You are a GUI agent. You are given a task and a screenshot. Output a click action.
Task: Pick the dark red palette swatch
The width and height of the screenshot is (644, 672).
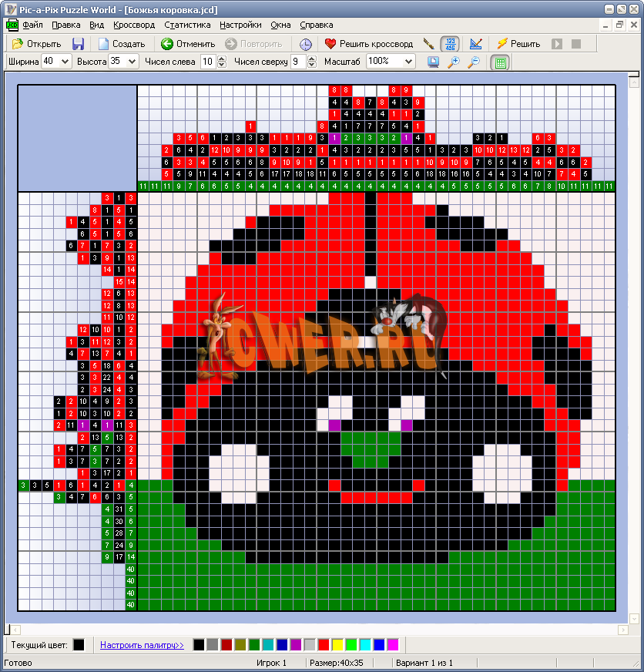point(226,645)
